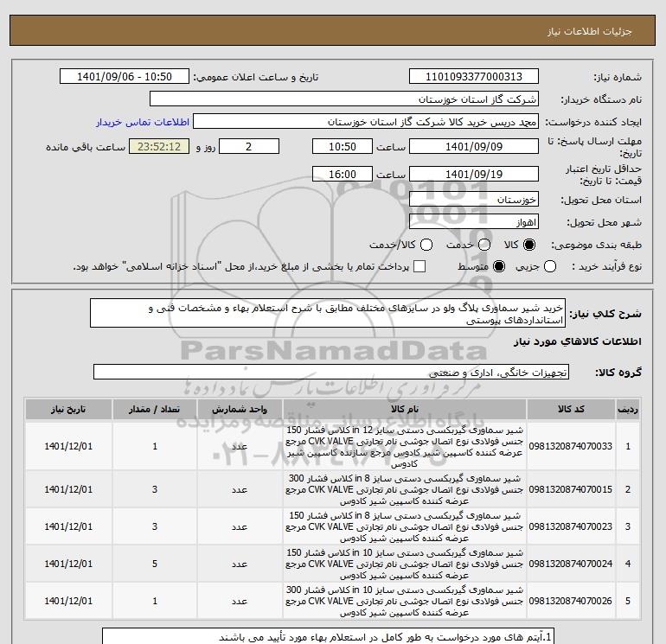Image resolution: width=666 pixels, height=644 pixels.
Task: Click the delivery city field اهواز
Action: point(474,221)
